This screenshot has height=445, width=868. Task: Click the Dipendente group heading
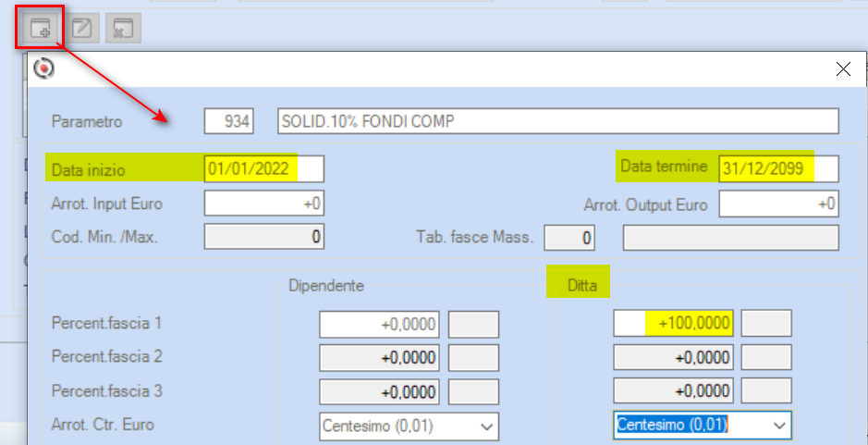(326, 286)
